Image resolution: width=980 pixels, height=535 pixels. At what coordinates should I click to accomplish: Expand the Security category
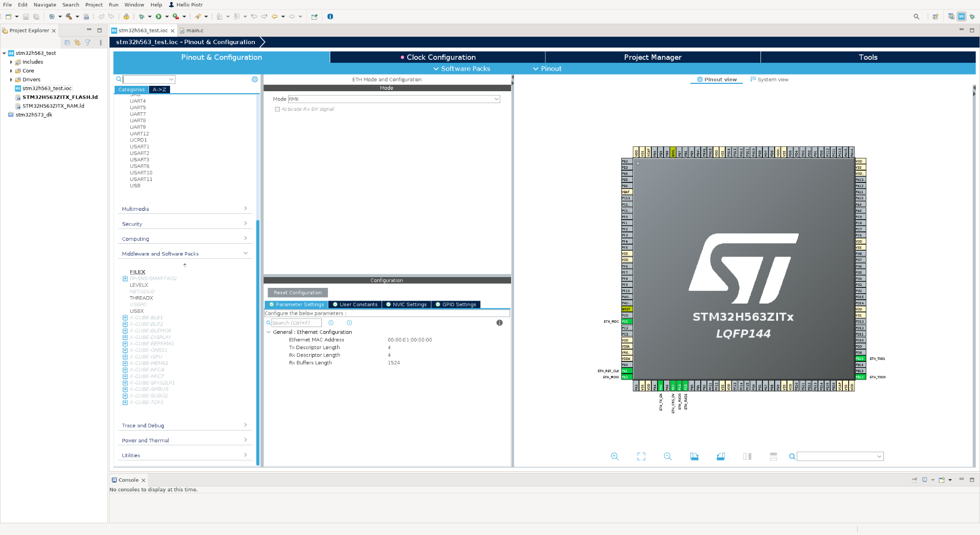pos(185,224)
